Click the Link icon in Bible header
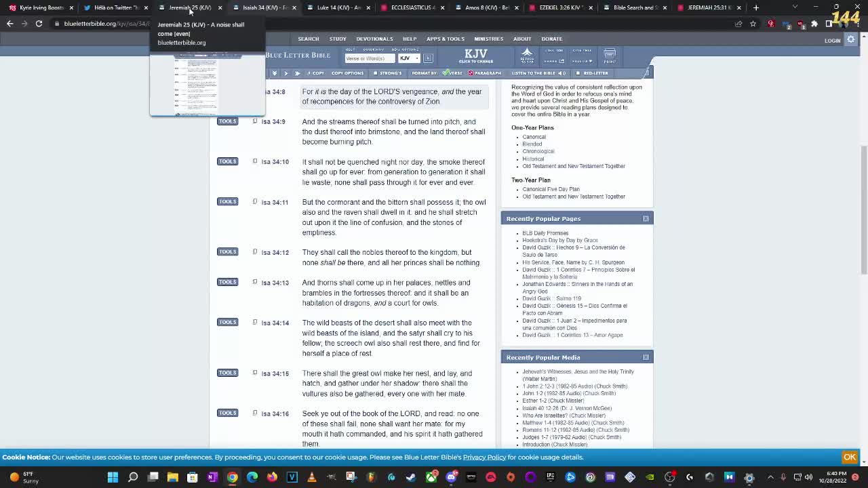 pyautogui.click(x=554, y=50)
